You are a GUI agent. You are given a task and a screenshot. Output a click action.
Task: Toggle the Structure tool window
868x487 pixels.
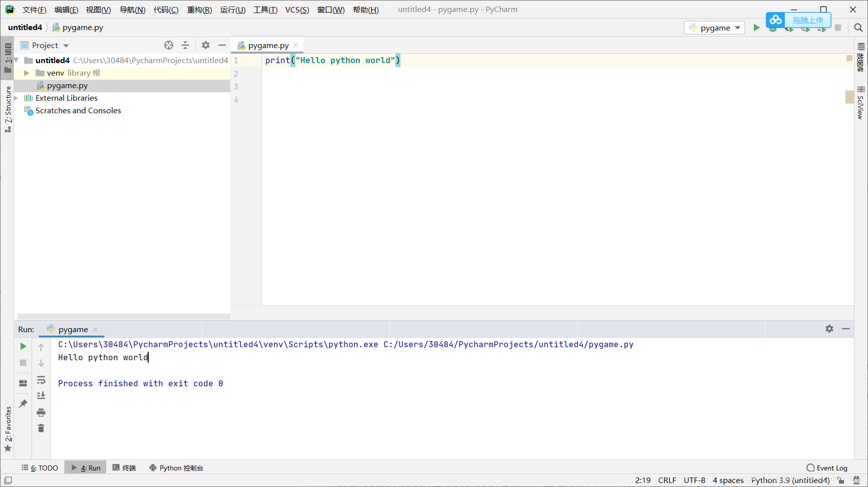pos(8,109)
